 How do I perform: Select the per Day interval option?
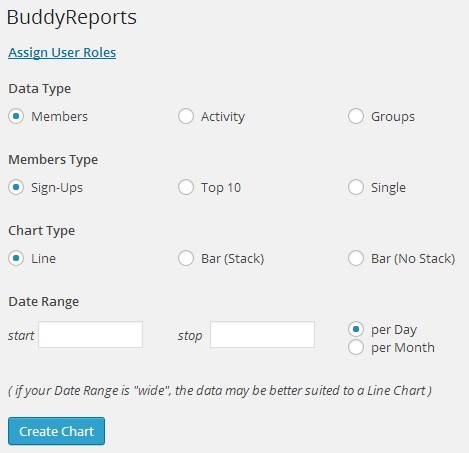pyautogui.click(x=356, y=329)
